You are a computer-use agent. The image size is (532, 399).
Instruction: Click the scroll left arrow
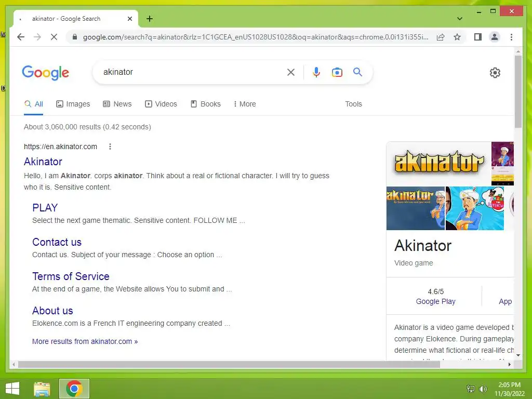[14, 365]
